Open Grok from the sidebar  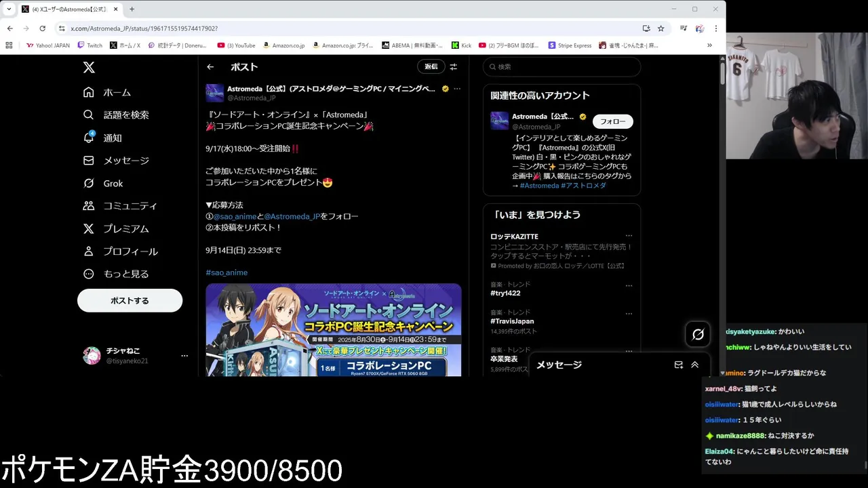point(103,183)
